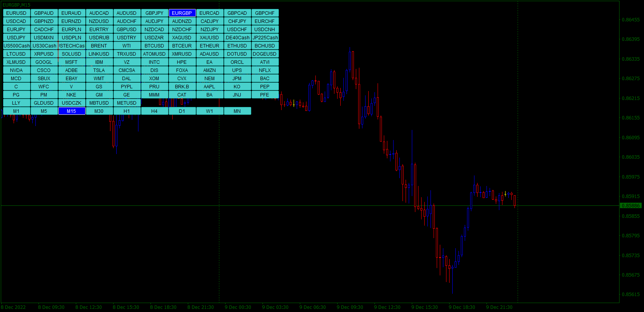Choose the W1 weekly timeframe

(210, 111)
